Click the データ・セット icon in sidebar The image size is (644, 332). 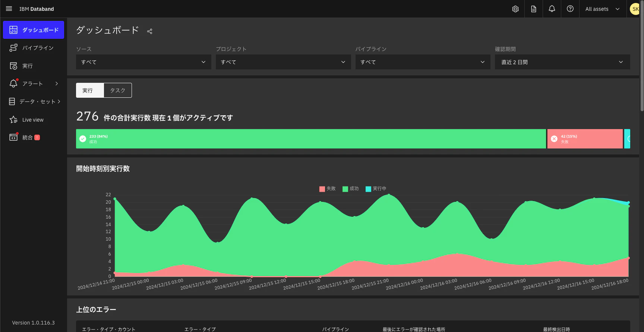pos(12,101)
